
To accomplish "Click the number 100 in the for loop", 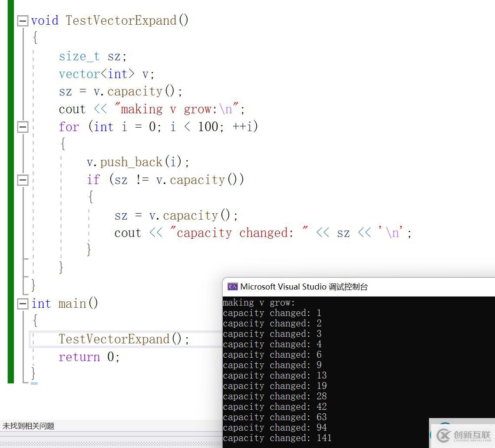I will pos(208,127).
